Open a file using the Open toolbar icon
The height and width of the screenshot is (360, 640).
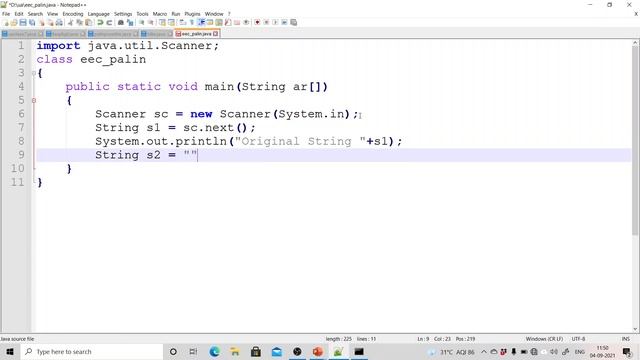[14, 22]
